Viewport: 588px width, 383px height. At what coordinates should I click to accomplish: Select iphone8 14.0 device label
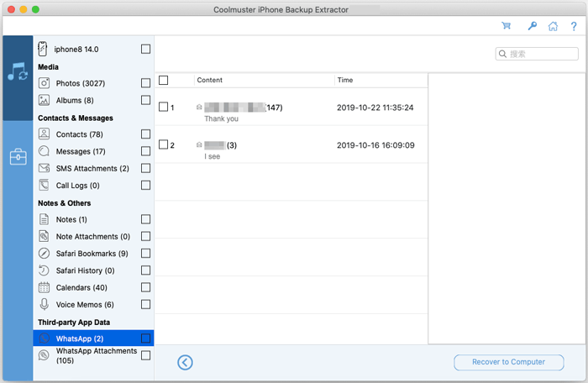76,50
